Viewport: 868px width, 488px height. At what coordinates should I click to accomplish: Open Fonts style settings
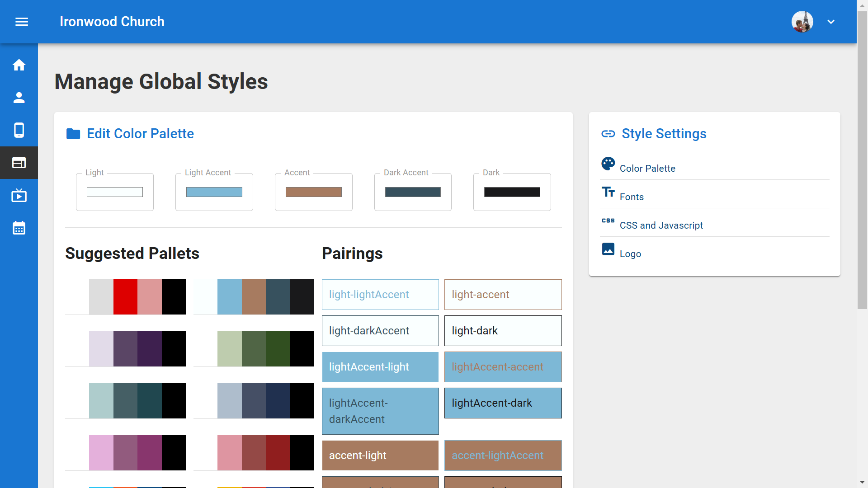tap(632, 197)
